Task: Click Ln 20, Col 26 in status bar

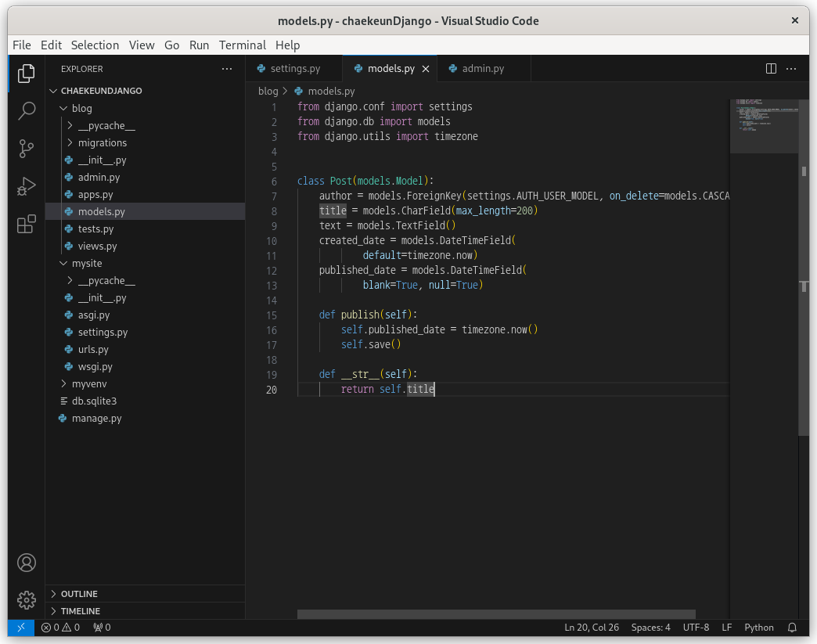Action: [x=592, y=628]
